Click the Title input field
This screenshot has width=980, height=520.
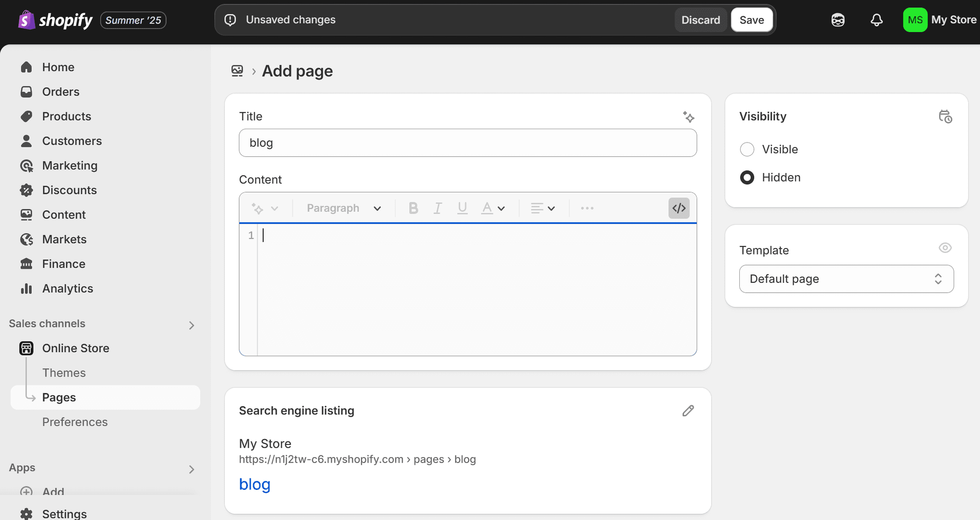coord(468,143)
